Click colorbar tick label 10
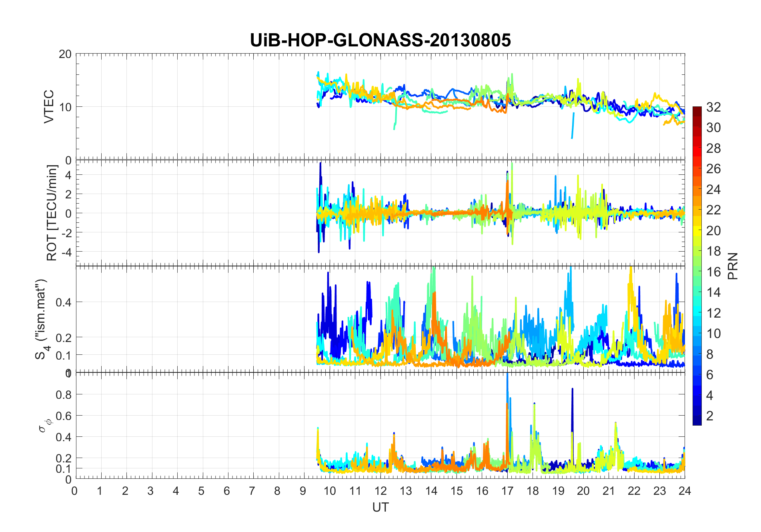761x532 pixels. [x=713, y=334]
